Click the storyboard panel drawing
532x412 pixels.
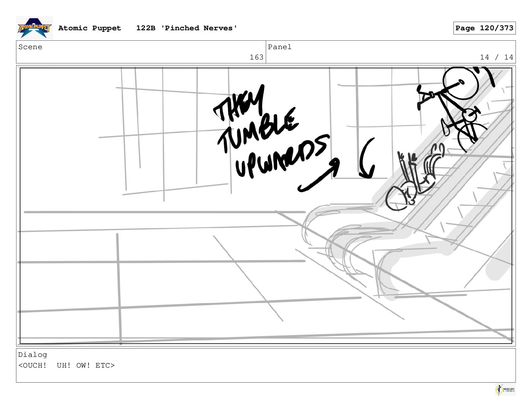pos(266,206)
